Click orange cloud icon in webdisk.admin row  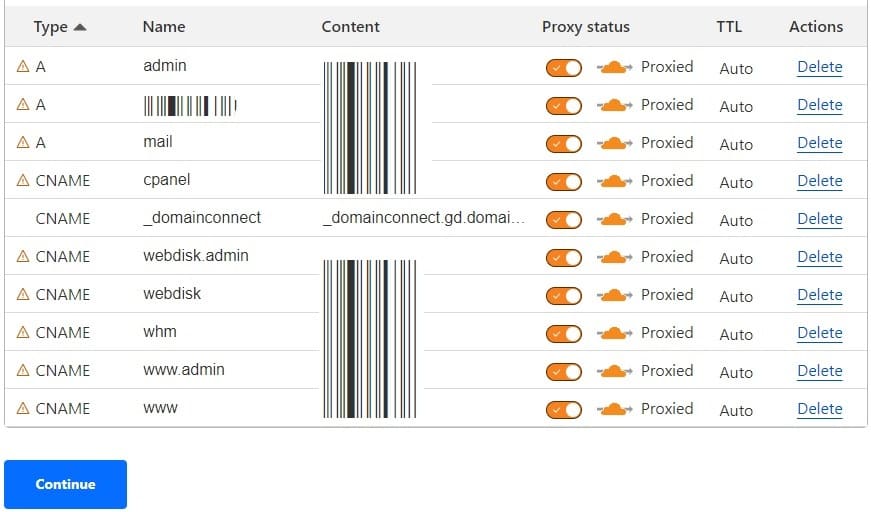614,257
